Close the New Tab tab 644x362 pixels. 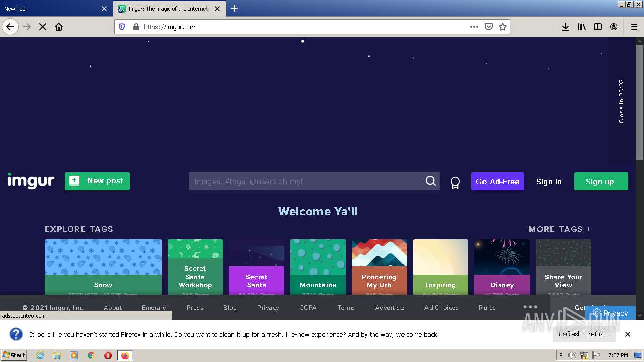coord(104,9)
